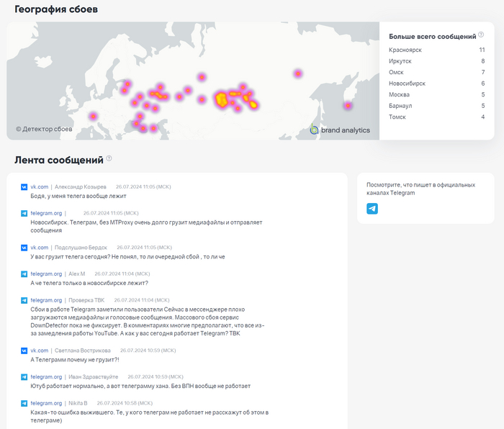Click Telegram icon on Проверка ТВК message
Viewport: 504px width, 429px height.
pos(24,300)
